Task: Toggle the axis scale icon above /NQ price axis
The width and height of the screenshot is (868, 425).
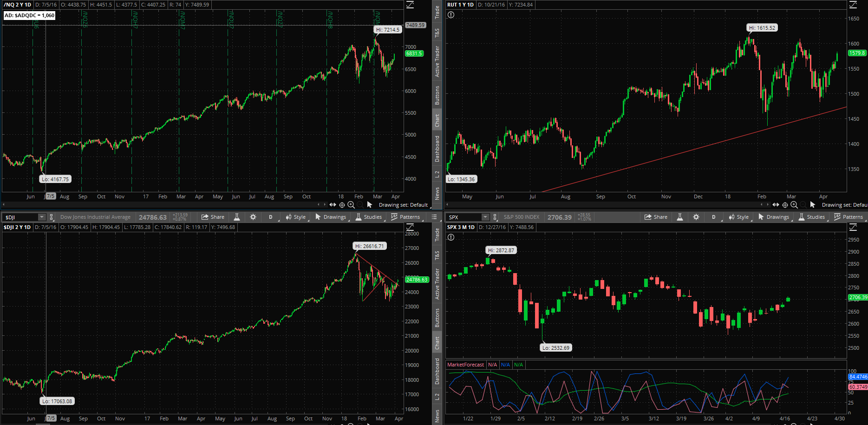Action: [410, 5]
